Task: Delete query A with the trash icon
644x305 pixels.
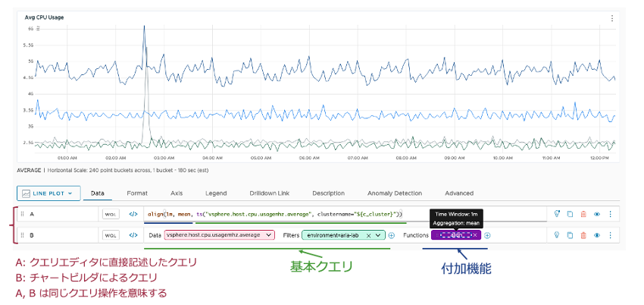Action: tap(583, 215)
